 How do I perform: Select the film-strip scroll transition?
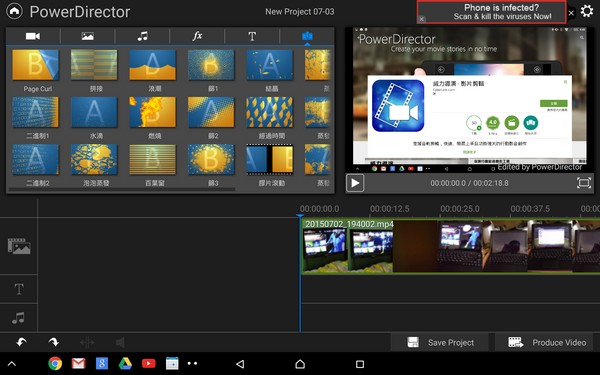coord(270,160)
